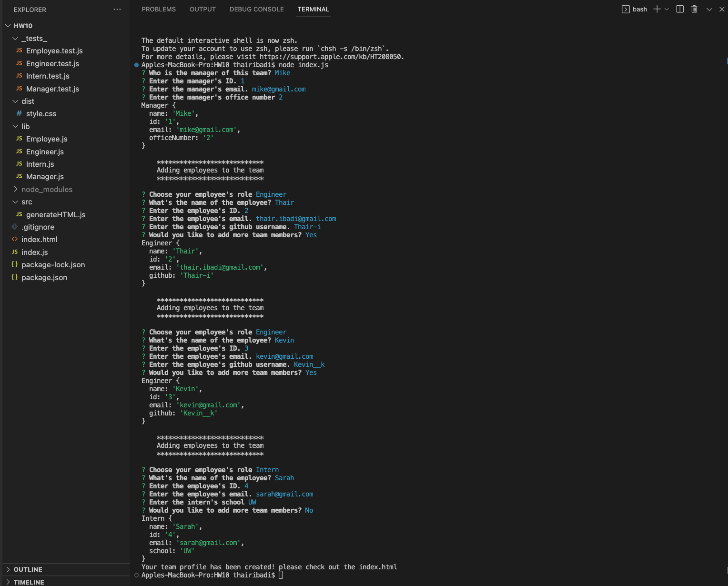This screenshot has height=586, width=728.
Task: Split the terminal using the split icon
Action: (x=679, y=9)
